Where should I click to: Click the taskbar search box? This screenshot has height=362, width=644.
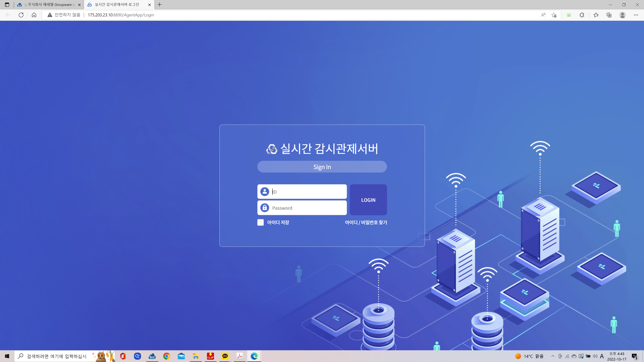(65, 356)
